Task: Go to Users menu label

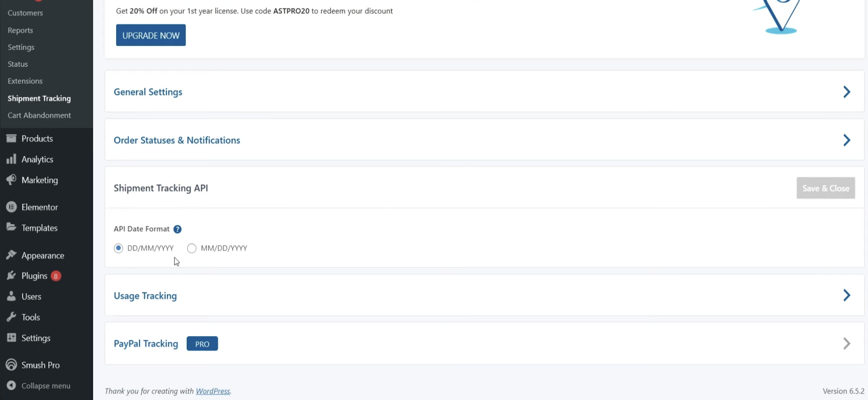Action: pos(32,296)
